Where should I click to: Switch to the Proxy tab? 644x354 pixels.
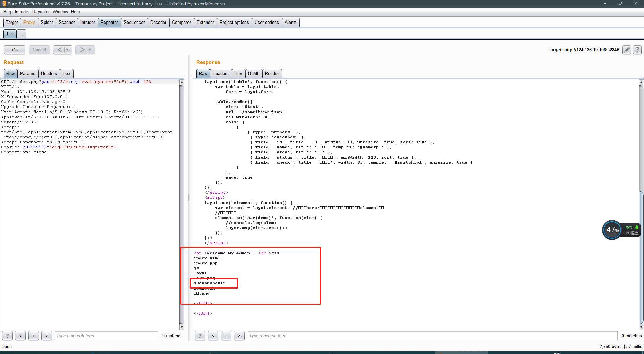click(x=29, y=22)
